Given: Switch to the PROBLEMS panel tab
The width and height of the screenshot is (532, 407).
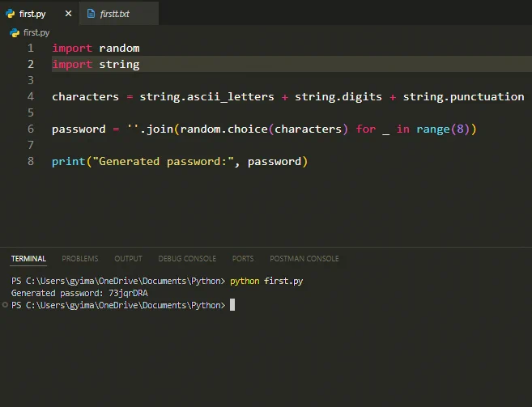Looking at the screenshot, I should point(80,258).
